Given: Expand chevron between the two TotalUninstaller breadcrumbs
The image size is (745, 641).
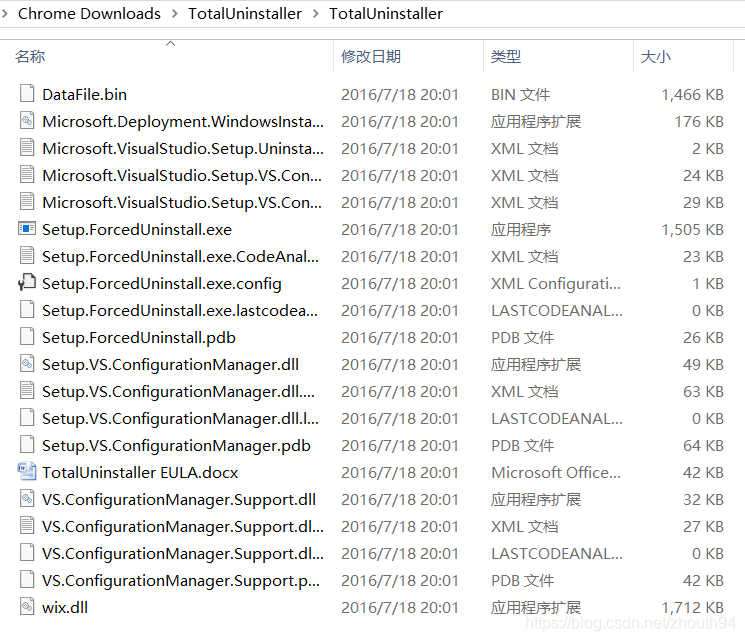Looking at the screenshot, I should [x=315, y=14].
